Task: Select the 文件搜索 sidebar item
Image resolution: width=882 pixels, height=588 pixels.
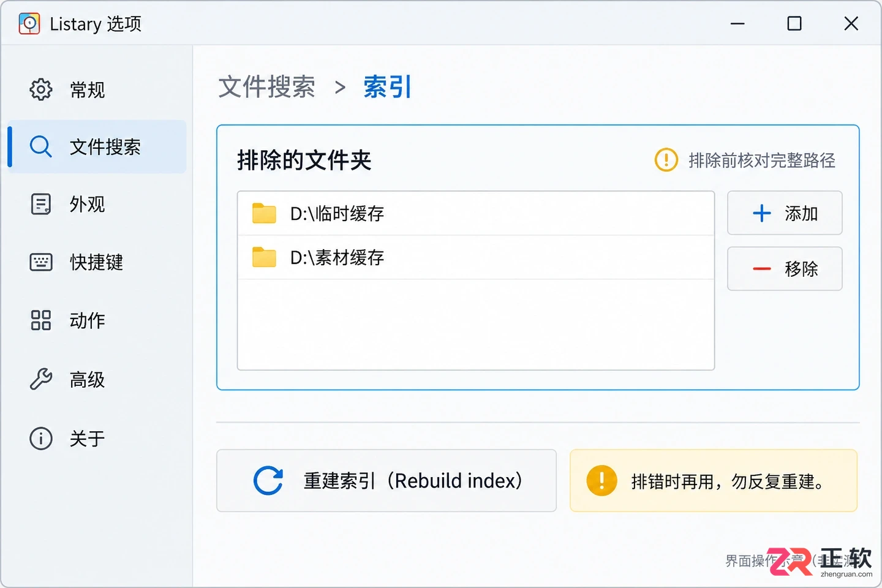Action: [x=97, y=146]
